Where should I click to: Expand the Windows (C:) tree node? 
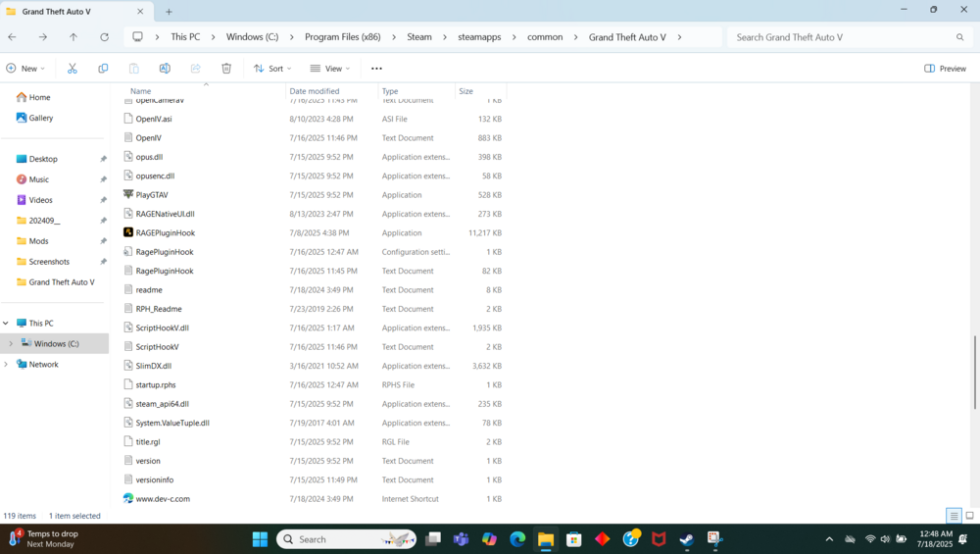click(11, 344)
